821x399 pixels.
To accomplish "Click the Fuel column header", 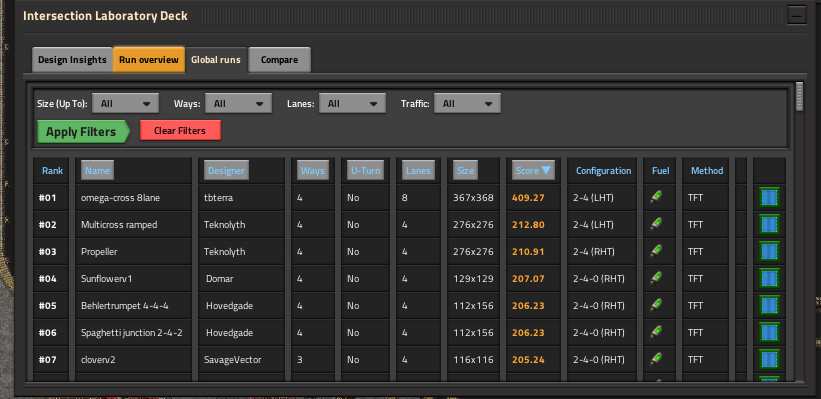I will (x=660, y=171).
